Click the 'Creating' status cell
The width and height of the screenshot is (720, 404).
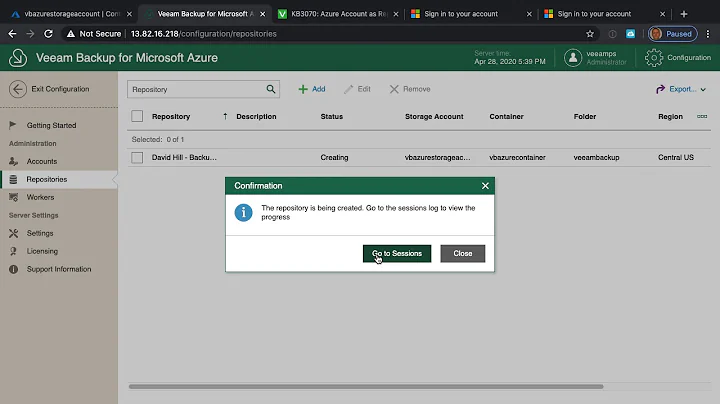tap(334, 157)
